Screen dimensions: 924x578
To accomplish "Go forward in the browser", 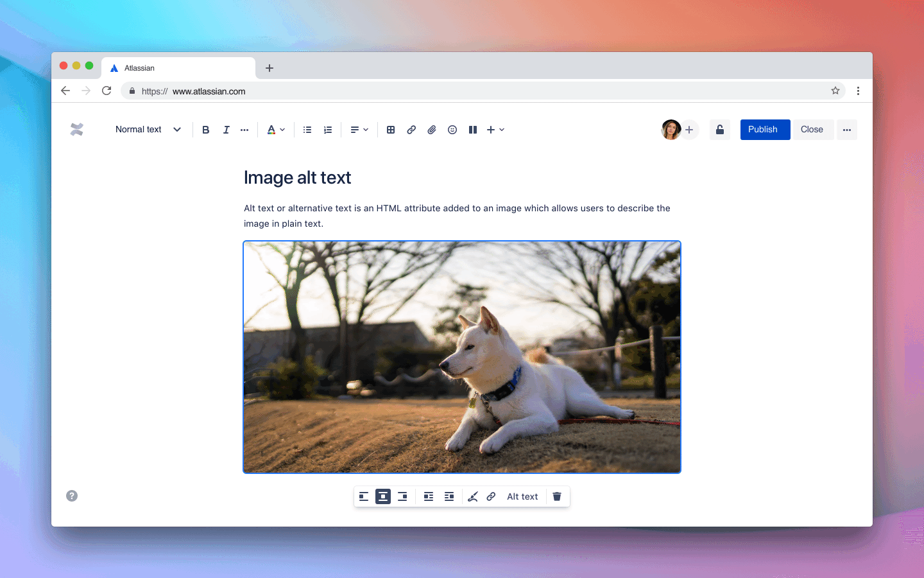I will tap(86, 91).
